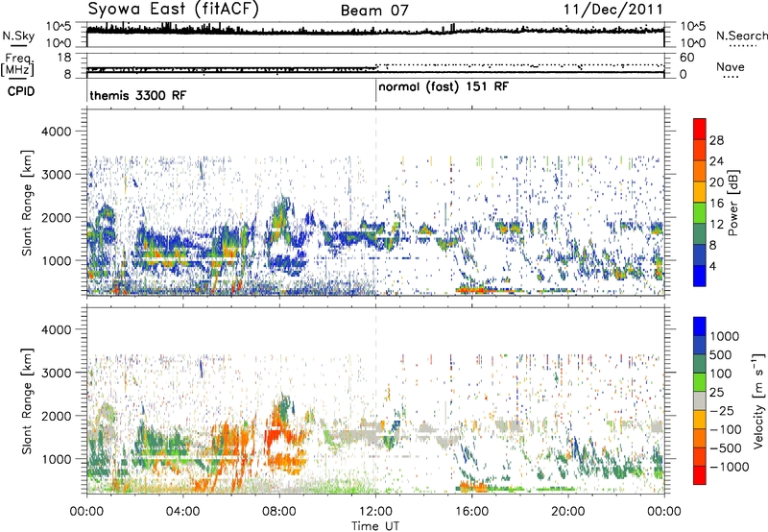Click the '28' tick on Power colorbar
This screenshot has width=768, height=532.
(x=716, y=140)
